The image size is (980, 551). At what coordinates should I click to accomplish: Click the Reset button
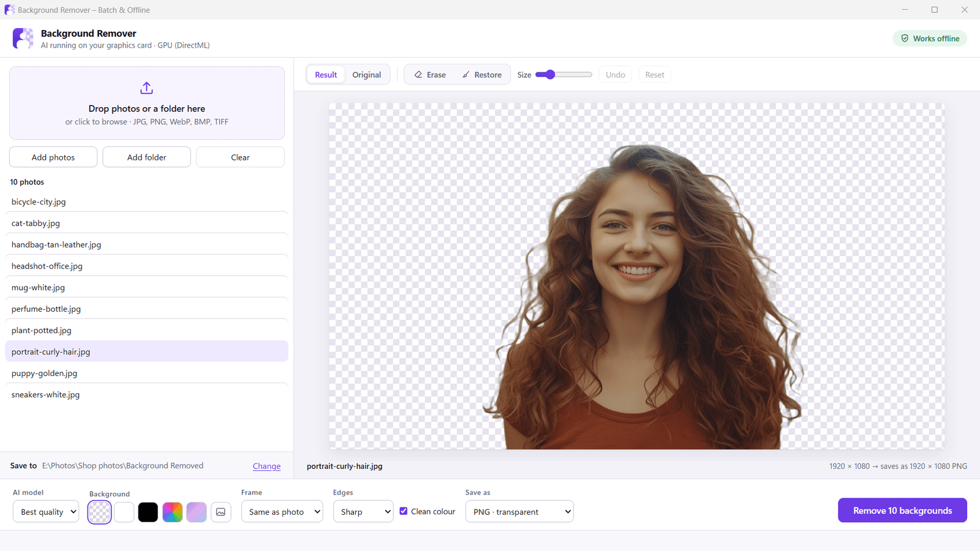coord(654,75)
